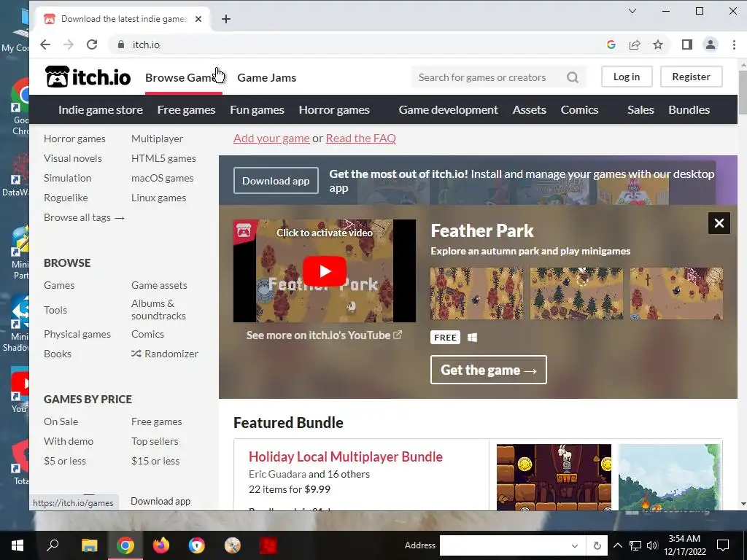The image size is (747, 560).
Task: Open a new browser tab
Action: click(226, 19)
